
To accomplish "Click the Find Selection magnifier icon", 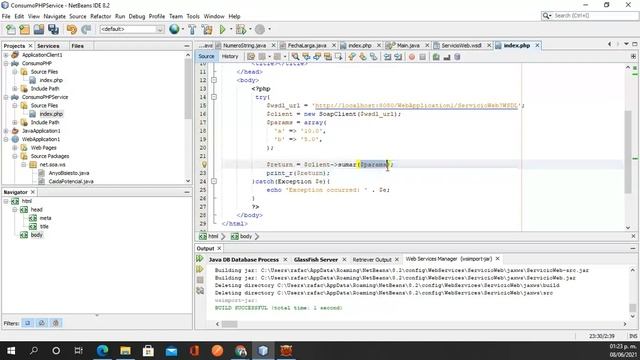I will (x=295, y=57).
